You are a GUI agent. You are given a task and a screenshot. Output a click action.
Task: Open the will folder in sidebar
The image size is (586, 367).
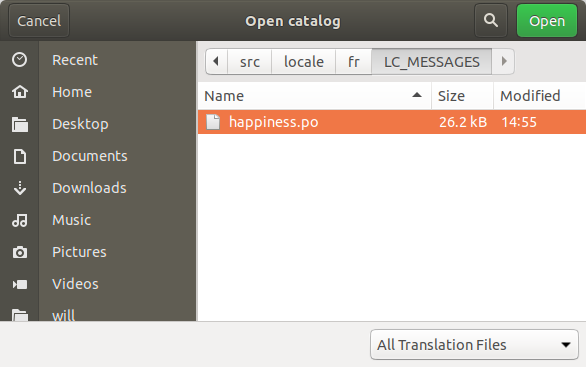point(64,315)
